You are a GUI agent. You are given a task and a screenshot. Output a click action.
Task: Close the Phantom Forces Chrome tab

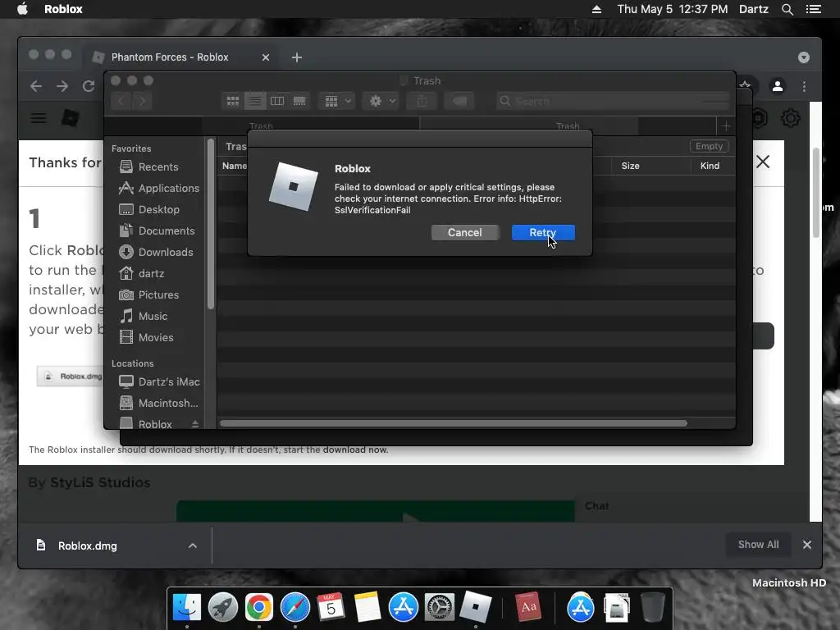click(266, 57)
